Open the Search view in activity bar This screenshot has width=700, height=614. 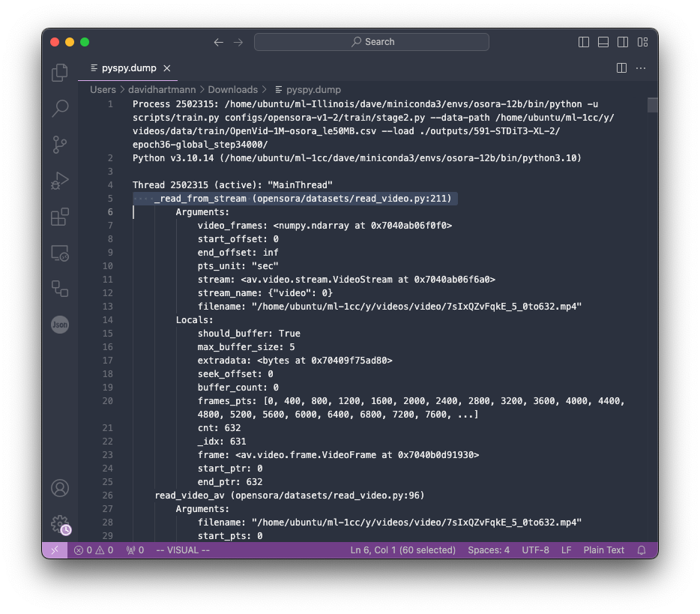(60, 109)
